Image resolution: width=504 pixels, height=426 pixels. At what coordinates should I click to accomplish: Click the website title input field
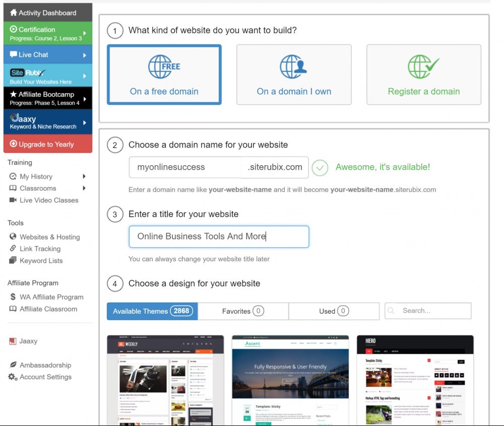coord(219,237)
